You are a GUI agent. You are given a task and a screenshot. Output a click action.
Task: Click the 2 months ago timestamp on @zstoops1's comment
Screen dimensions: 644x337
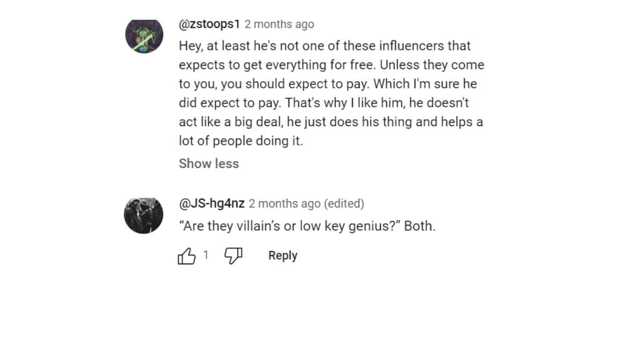pyautogui.click(x=280, y=24)
